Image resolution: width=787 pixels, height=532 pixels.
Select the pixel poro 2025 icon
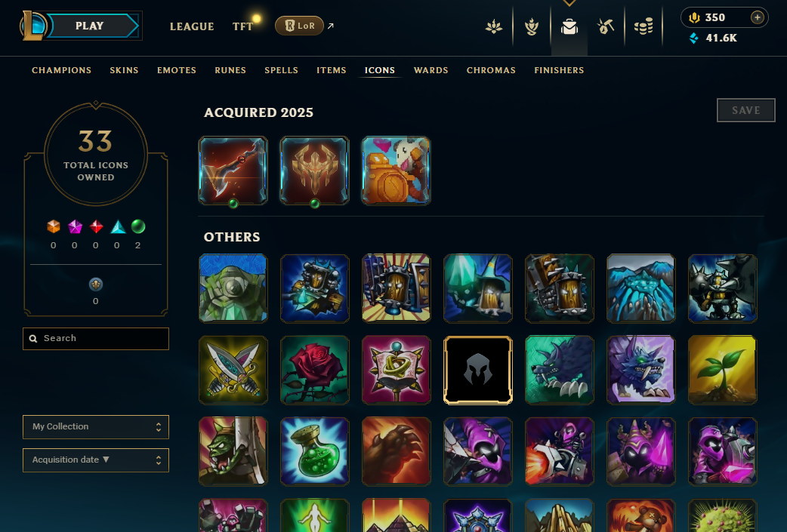(396, 171)
